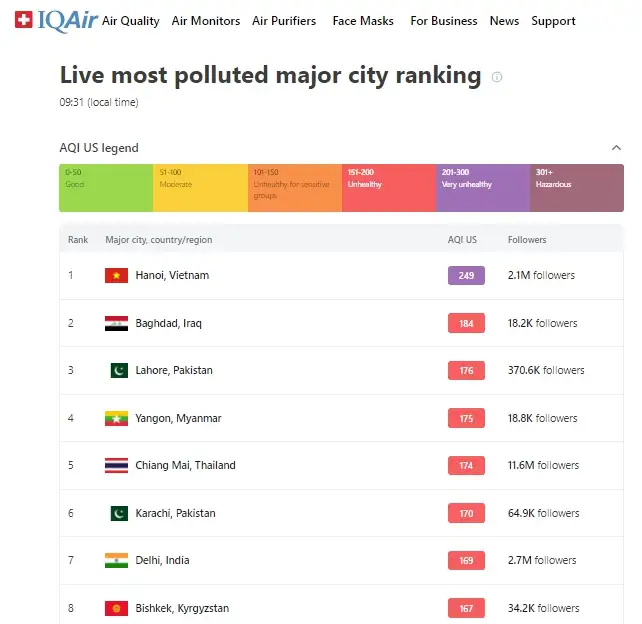The height and width of the screenshot is (624, 642).
Task: Click the Kyrgyzstan flag icon
Action: pos(116,608)
